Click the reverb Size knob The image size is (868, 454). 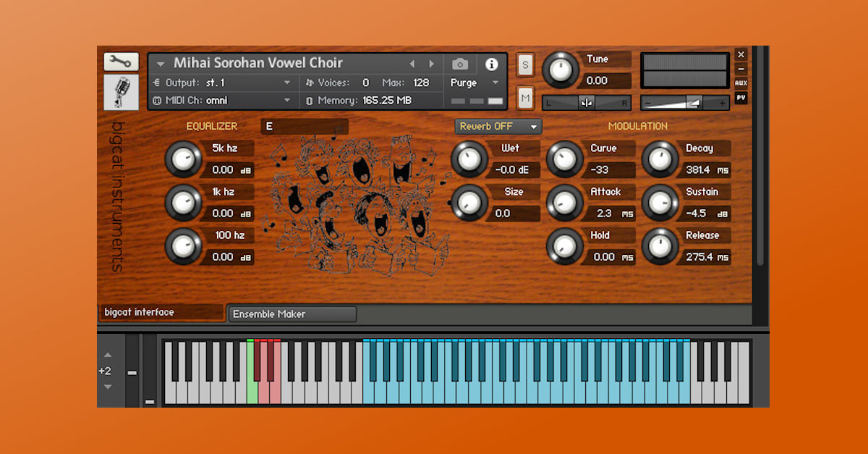coord(469,203)
